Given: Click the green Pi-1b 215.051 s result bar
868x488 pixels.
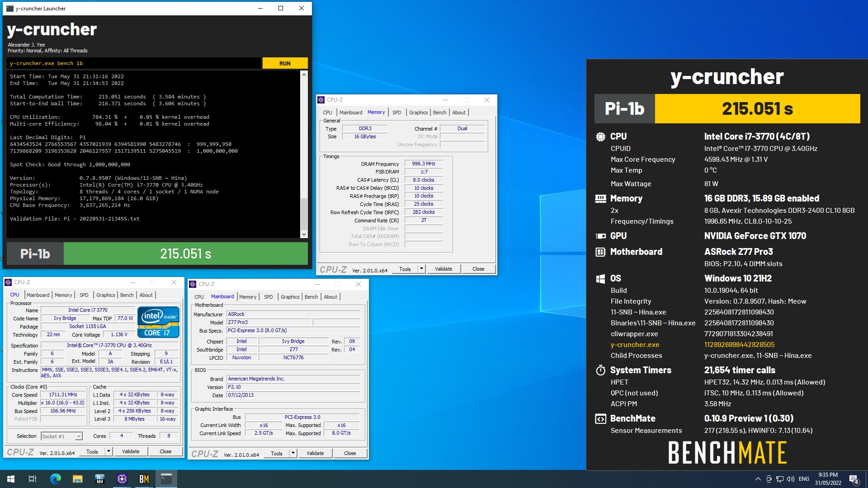Looking at the screenshot, I should coord(186,253).
